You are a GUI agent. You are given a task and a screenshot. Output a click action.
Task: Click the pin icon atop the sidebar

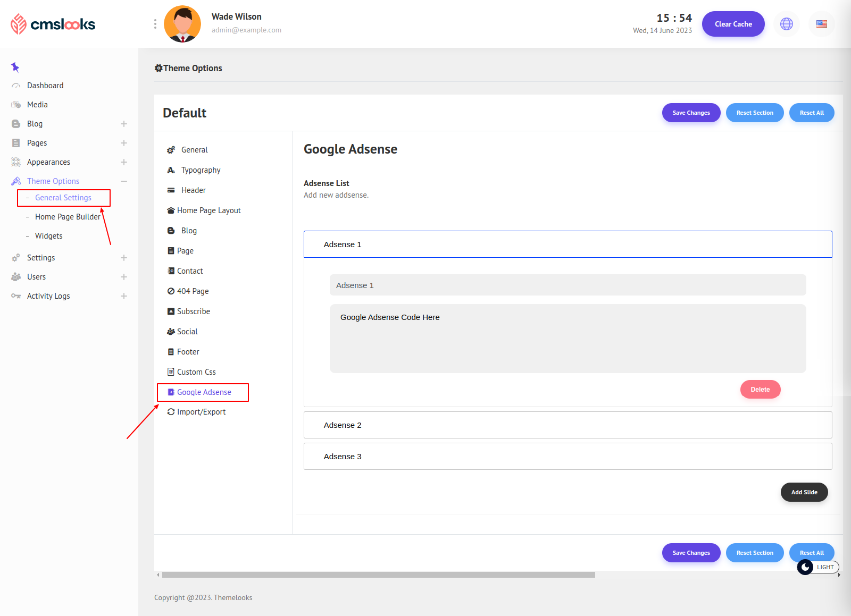point(15,67)
